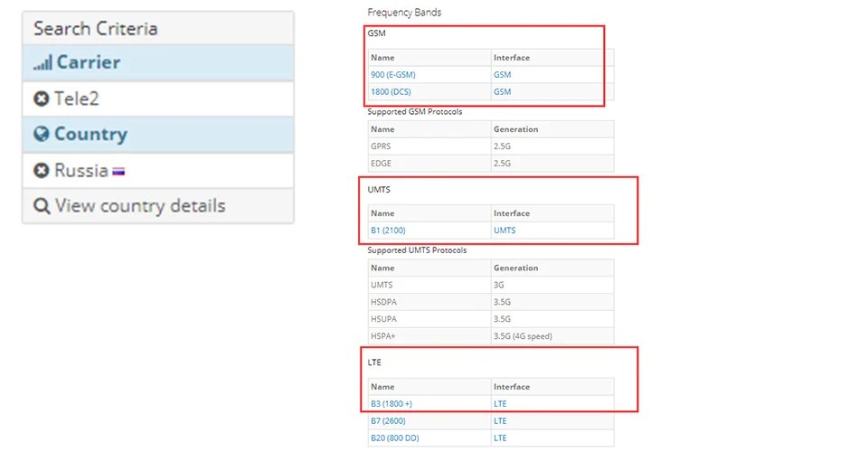The image size is (868, 452).
Task: Click 2.5G generation cell in EDGE row
Action: click(552, 164)
